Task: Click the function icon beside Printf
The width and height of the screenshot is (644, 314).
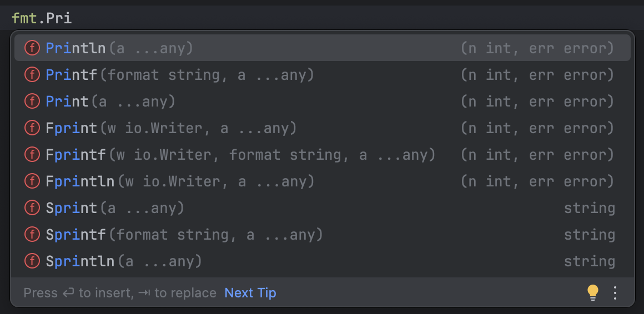Action: pyautogui.click(x=32, y=75)
